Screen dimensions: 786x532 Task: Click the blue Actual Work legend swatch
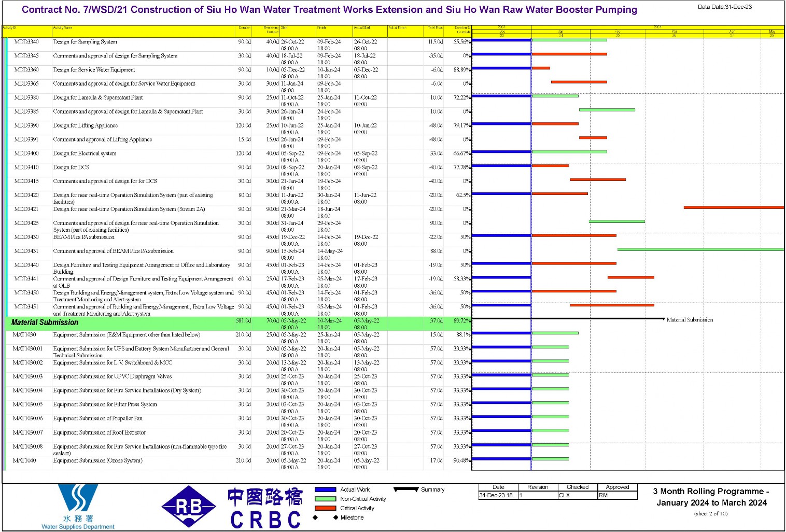click(x=326, y=489)
